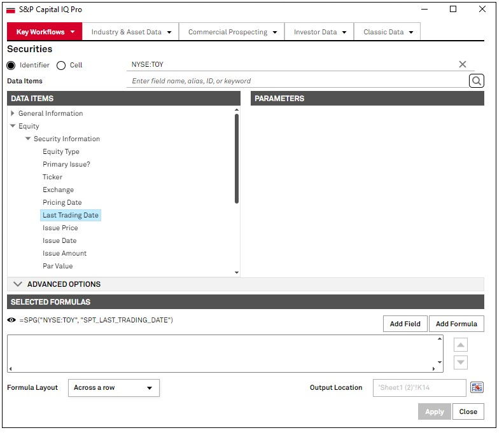Click the eye icon beside the SPG formula
Viewport: 504px width, 435px height.
[x=11, y=320]
